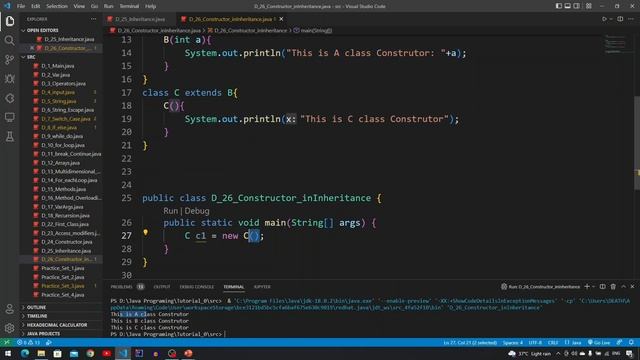This screenshot has width=640, height=360.
Task: Open Practice_Set_4.java in explorer
Action: pyautogui.click(x=62, y=295)
